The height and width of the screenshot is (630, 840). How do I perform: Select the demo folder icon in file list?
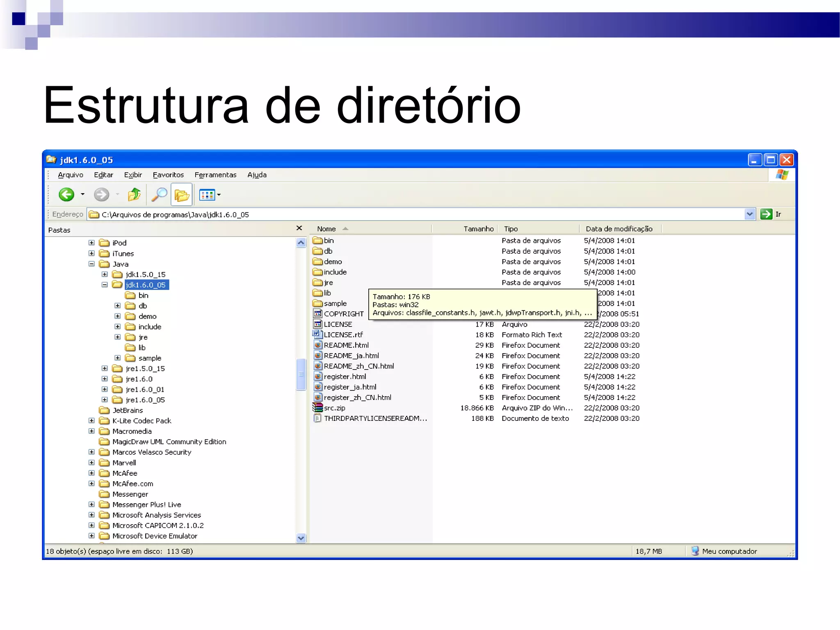(317, 261)
